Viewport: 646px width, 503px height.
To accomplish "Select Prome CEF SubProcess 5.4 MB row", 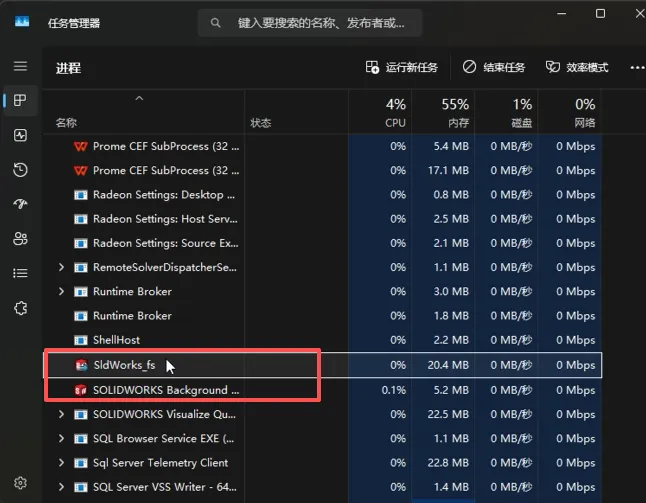I will click(x=323, y=146).
